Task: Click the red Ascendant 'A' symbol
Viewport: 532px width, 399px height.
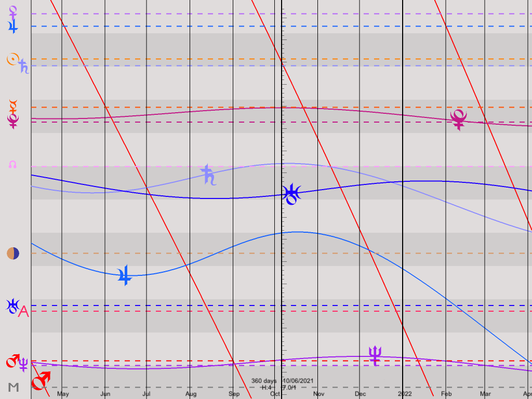Action: [23, 312]
